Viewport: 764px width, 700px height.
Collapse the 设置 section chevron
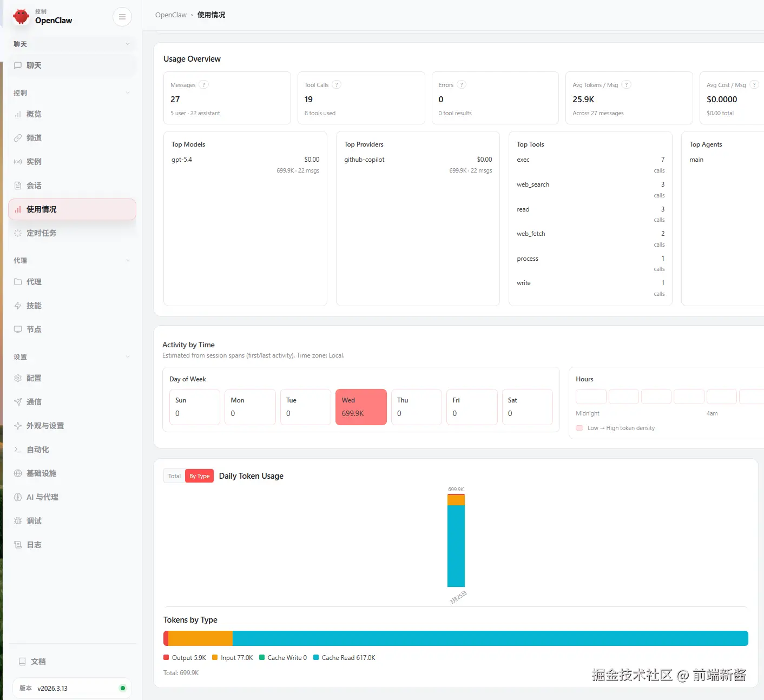[128, 356]
